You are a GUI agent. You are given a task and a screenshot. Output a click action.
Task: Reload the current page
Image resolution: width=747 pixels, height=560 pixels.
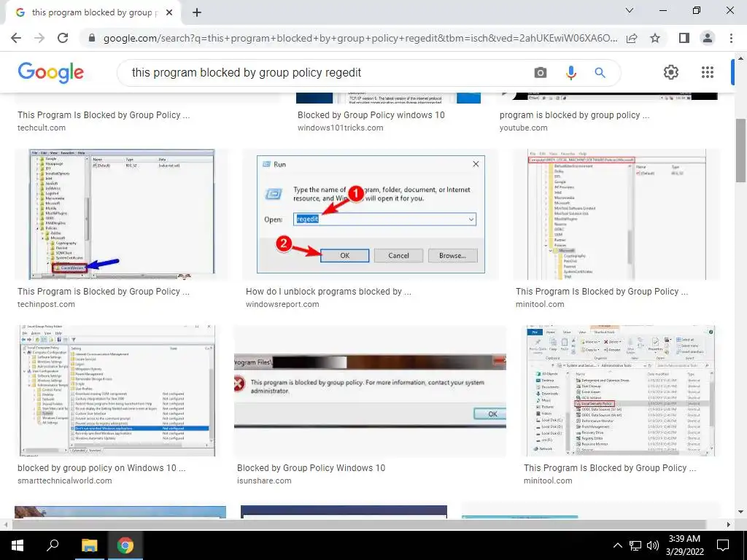click(63, 38)
